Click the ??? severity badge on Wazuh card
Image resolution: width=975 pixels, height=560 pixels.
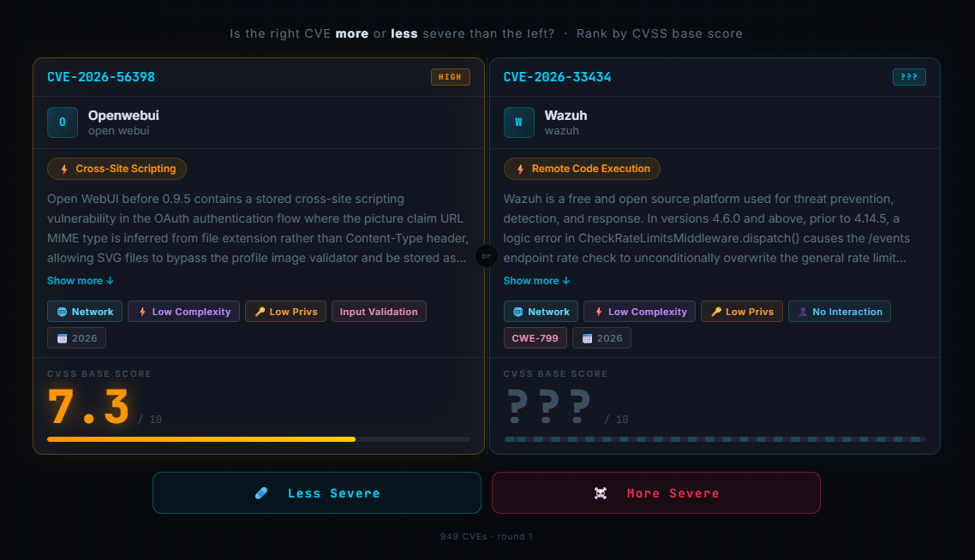(x=909, y=77)
